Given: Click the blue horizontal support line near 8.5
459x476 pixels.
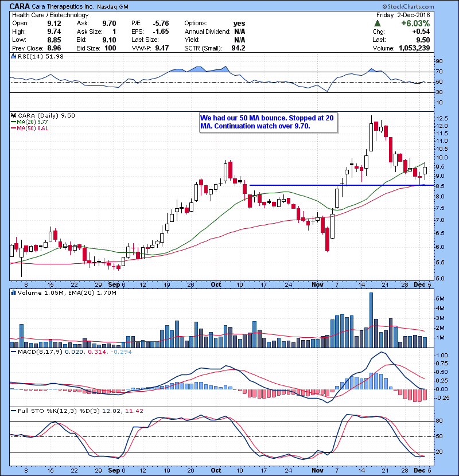Looking at the screenshot, I should pos(341,185).
